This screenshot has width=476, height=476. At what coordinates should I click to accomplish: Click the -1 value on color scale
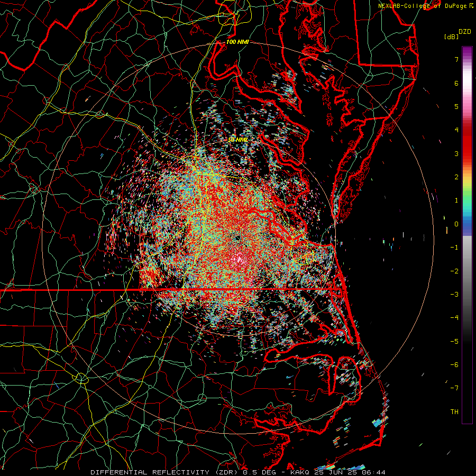coord(454,248)
